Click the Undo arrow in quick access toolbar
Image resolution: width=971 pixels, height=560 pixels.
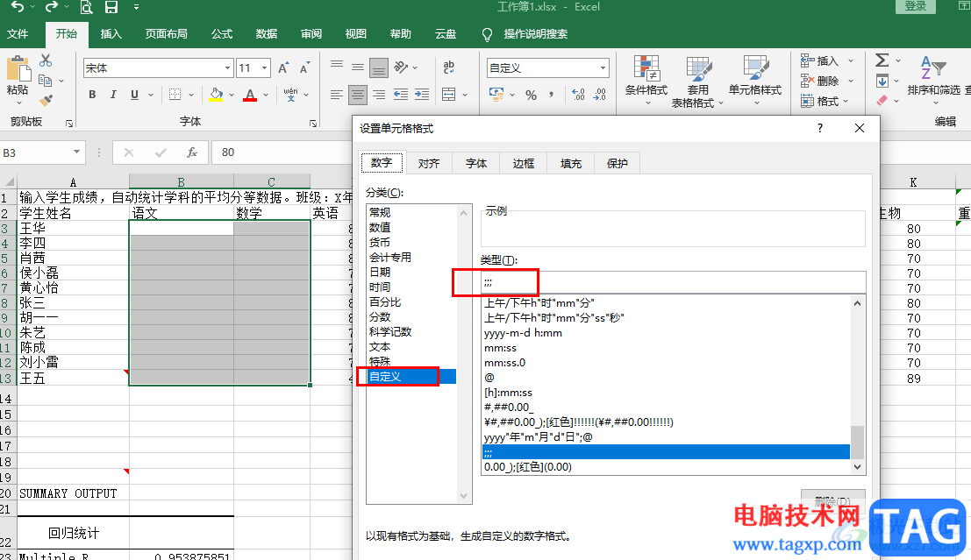click(18, 7)
